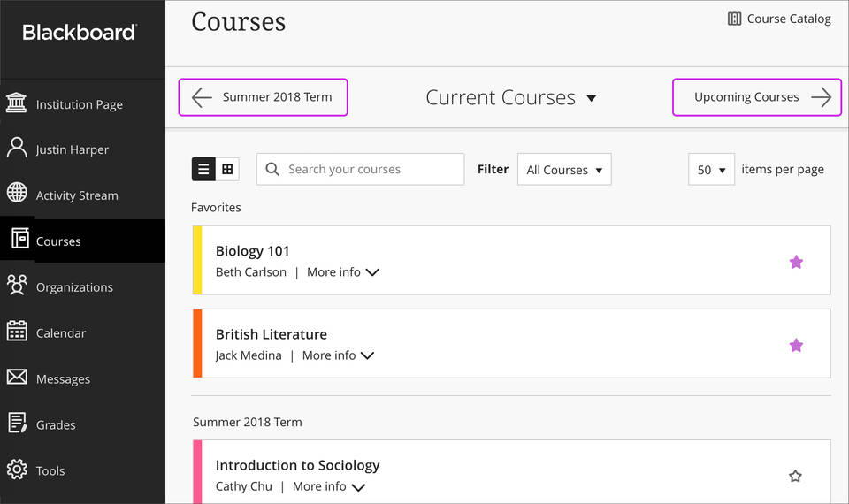Viewport: 849px width, 504px height.
Task: Select Courses in the side navigation
Action: click(x=58, y=241)
